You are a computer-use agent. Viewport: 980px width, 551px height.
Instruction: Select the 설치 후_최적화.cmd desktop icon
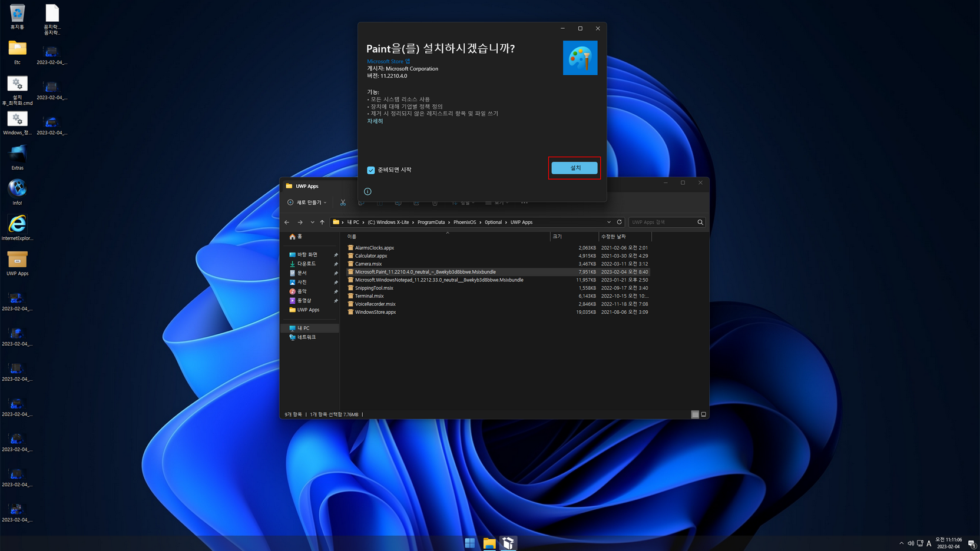point(17,90)
